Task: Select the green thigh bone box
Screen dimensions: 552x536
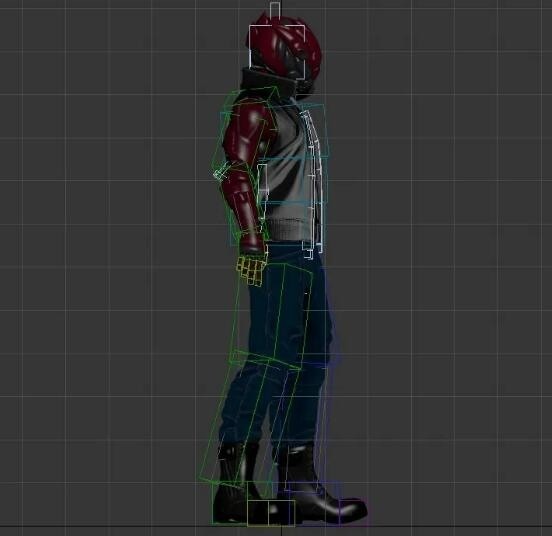Action: [271, 317]
